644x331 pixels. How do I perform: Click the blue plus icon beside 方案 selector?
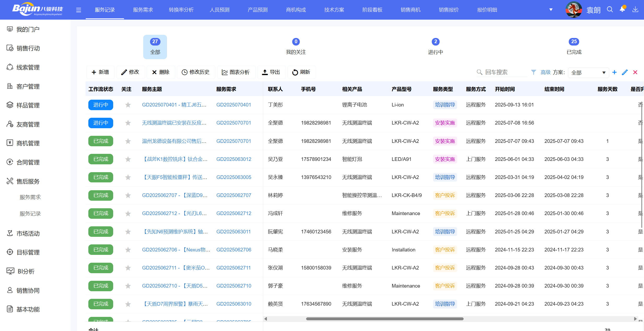(x=614, y=72)
